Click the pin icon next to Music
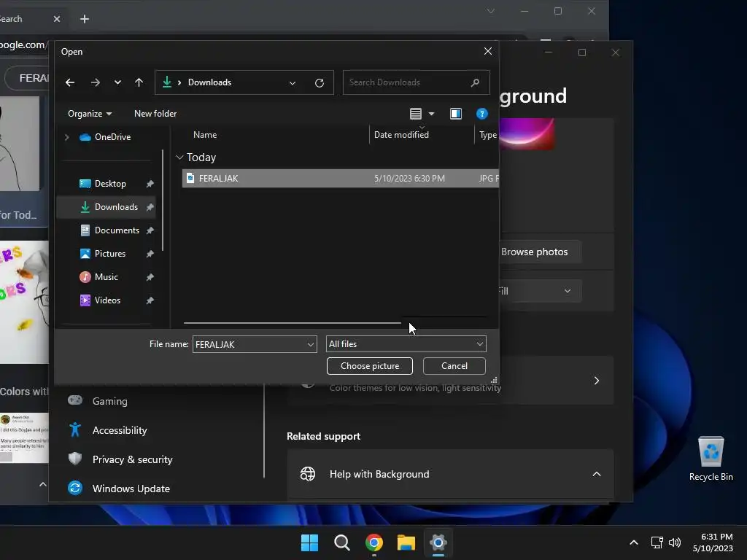Viewport: 747px width, 560px height. [x=150, y=277]
